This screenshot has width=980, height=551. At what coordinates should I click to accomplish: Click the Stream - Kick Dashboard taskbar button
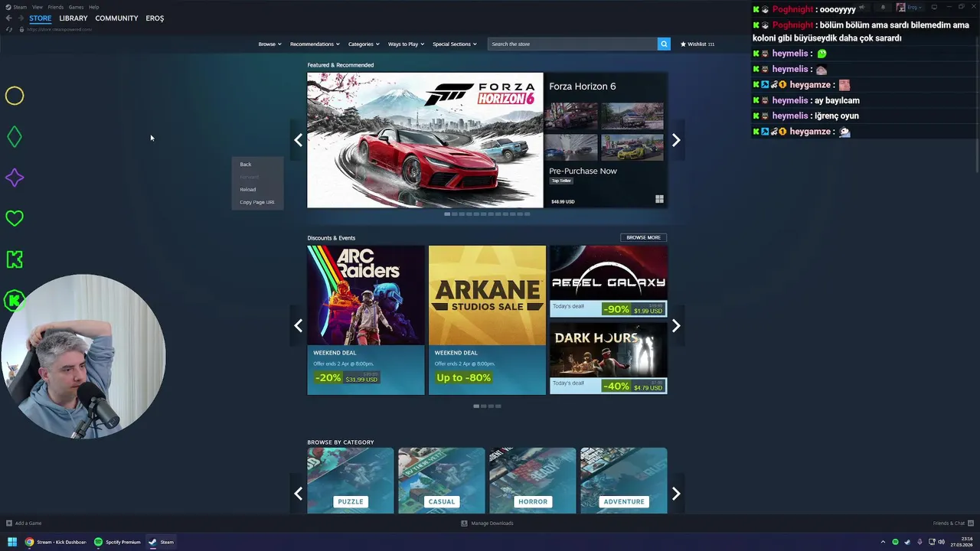click(x=56, y=542)
